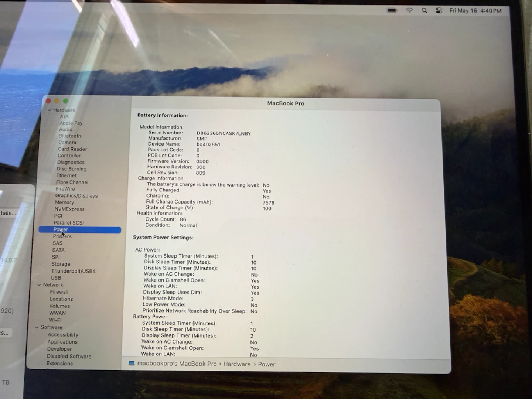Click the Condition value Normal
Viewport: 532px width, 399px height.
point(188,225)
